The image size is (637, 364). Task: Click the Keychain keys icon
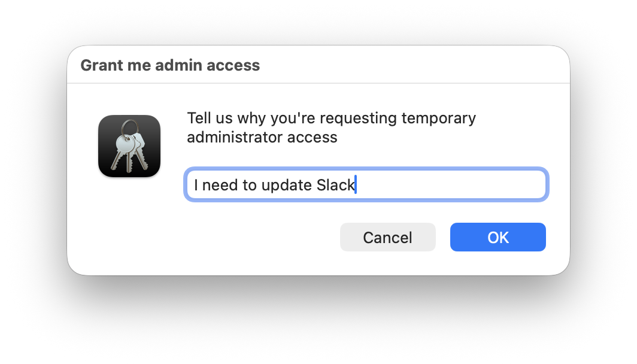pyautogui.click(x=129, y=146)
